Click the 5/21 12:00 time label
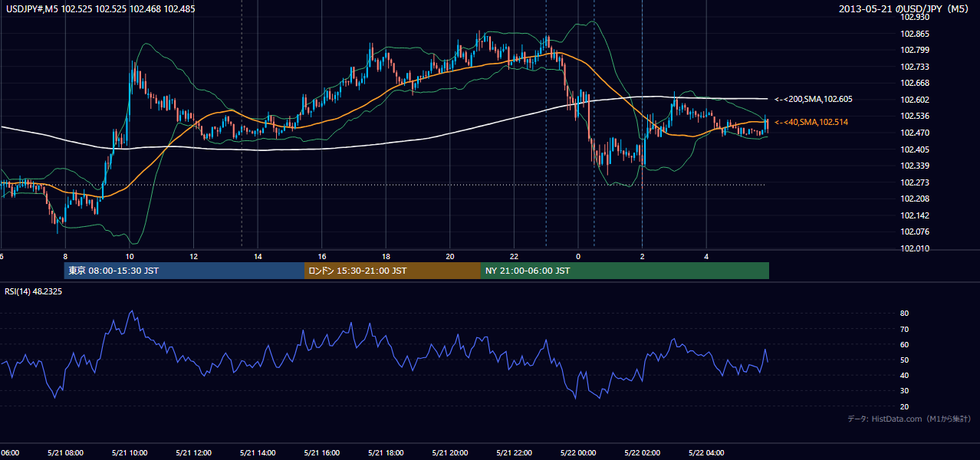 pyautogui.click(x=193, y=452)
